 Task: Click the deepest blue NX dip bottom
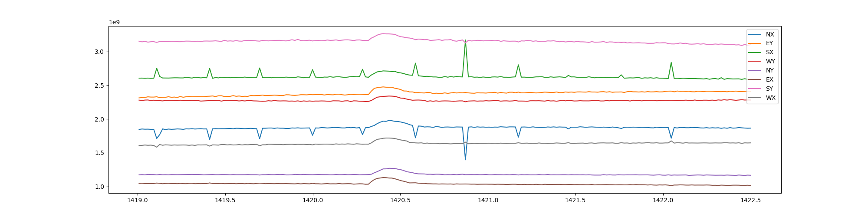pyautogui.click(x=465, y=159)
